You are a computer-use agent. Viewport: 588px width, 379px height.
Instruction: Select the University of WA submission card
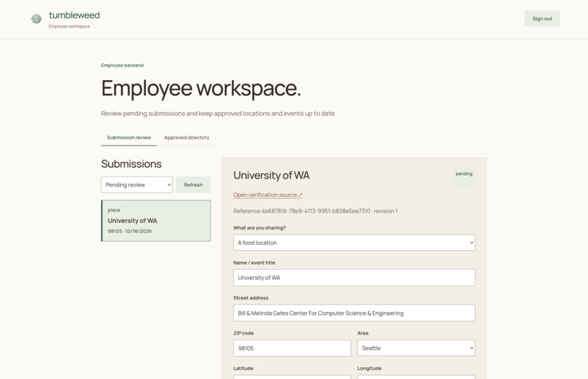pyautogui.click(x=156, y=221)
